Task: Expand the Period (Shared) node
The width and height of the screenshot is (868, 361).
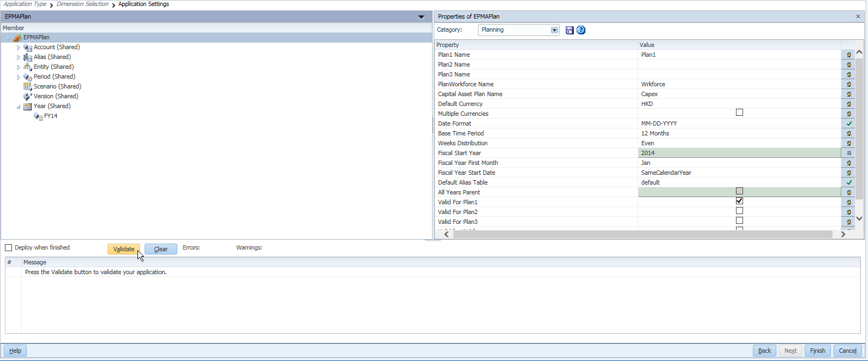Action: pyautogui.click(x=19, y=77)
